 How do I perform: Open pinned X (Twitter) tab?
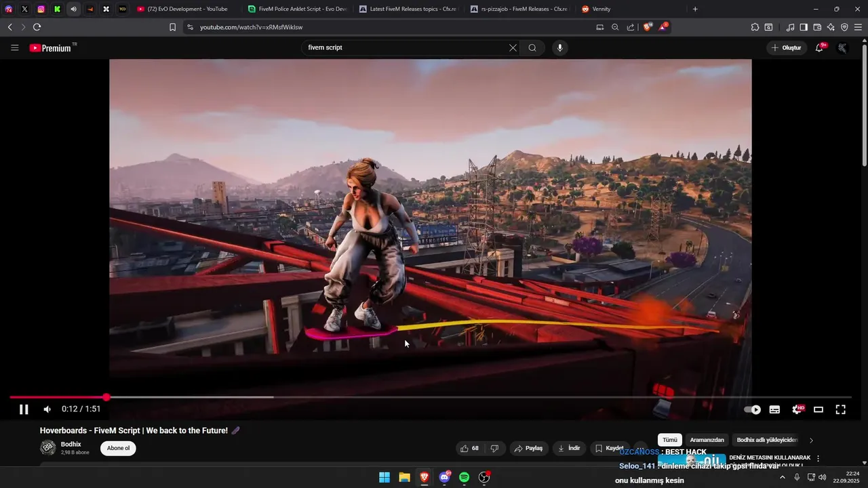24,9
